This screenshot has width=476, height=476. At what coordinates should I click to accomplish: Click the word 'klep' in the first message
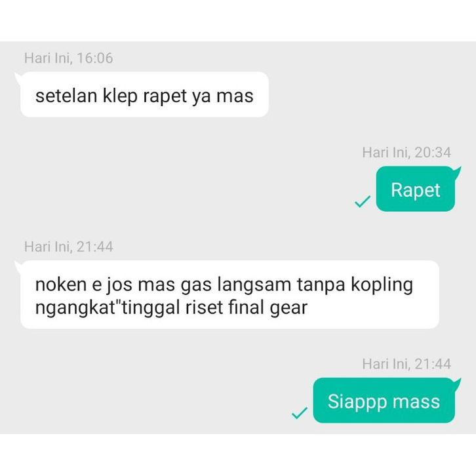click(x=120, y=96)
